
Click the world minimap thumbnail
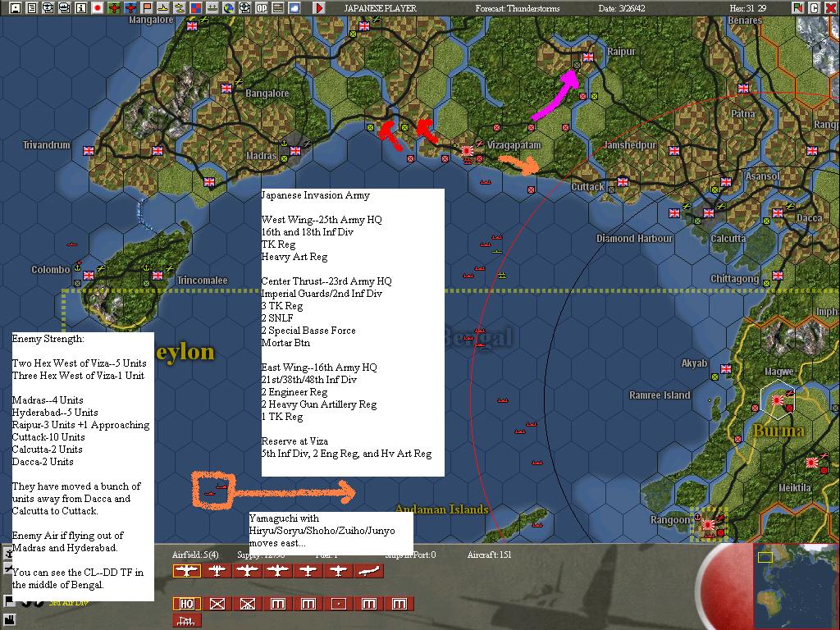796,587
